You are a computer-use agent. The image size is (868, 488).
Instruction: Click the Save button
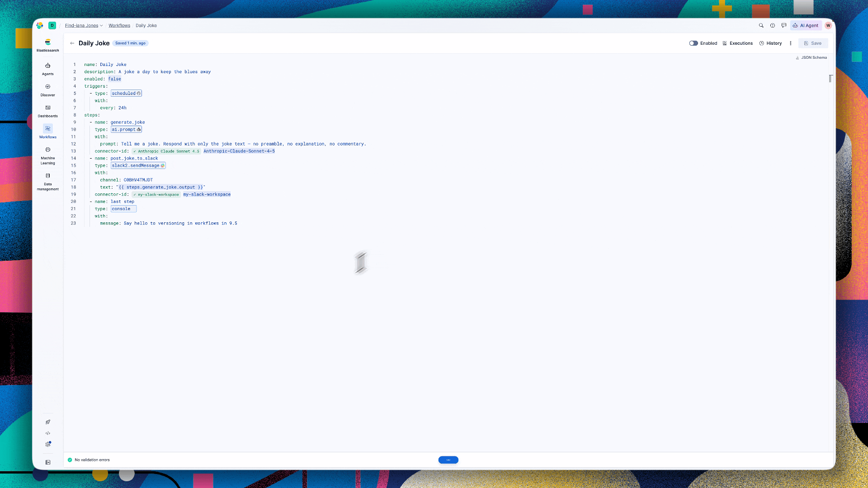coord(813,43)
